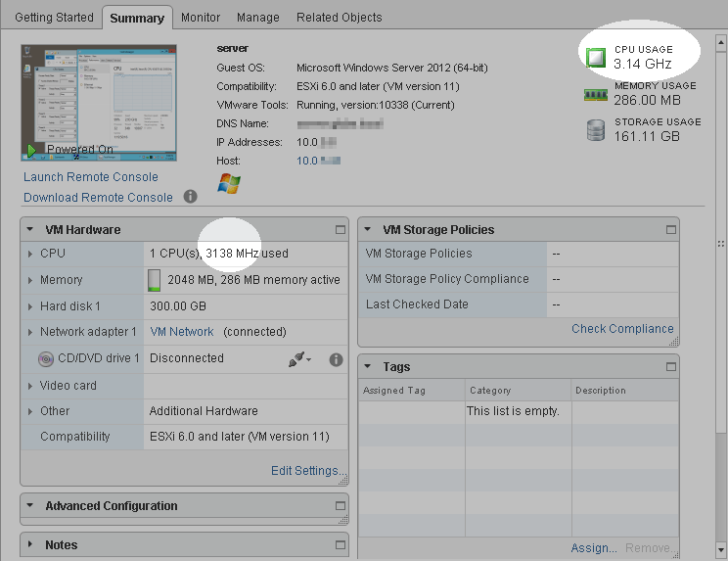This screenshot has height=561, width=728.
Task: Click Launch Remote Console link
Action: pyautogui.click(x=91, y=177)
